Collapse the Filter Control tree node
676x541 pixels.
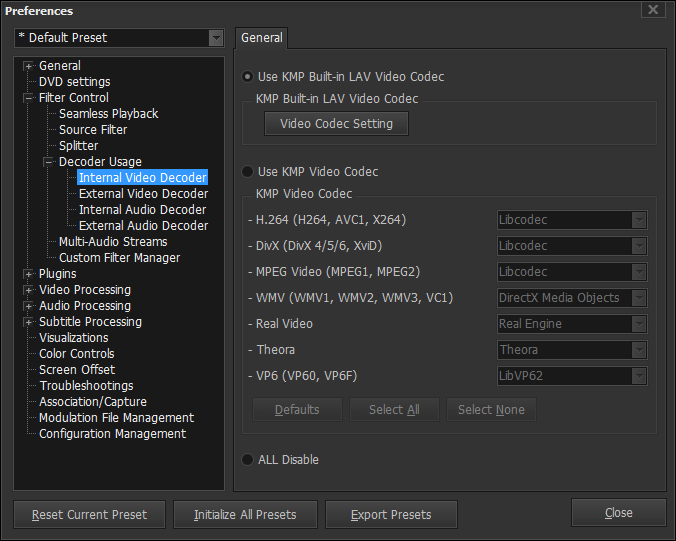click(x=28, y=98)
